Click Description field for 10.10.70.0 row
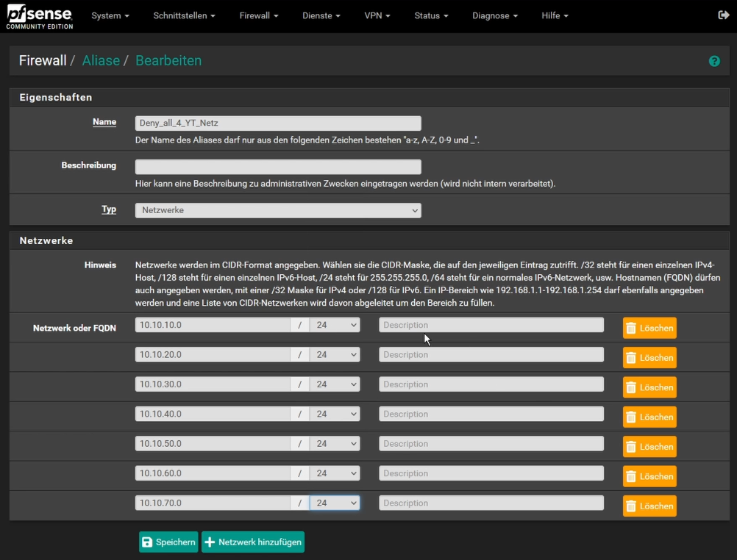Viewport: 737px width, 560px height. (491, 503)
